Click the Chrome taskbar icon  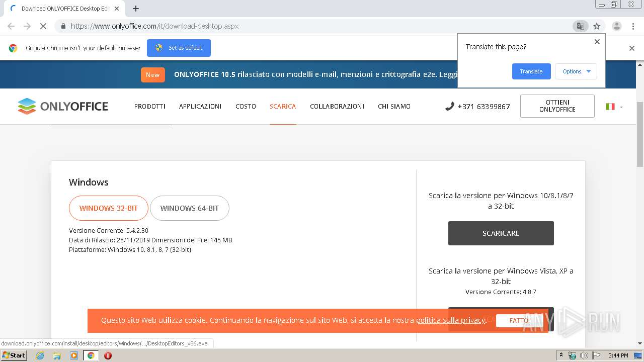(x=91, y=355)
